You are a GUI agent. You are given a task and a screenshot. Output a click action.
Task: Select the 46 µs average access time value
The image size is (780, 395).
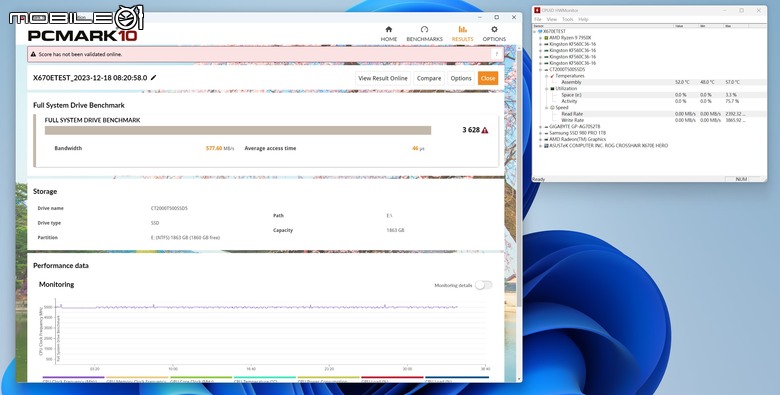(418, 148)
